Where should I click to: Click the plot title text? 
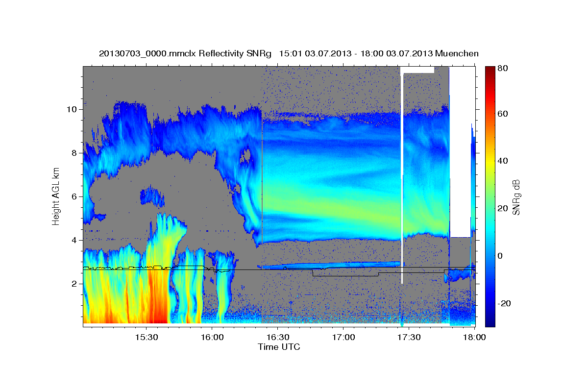coord(289,53)
